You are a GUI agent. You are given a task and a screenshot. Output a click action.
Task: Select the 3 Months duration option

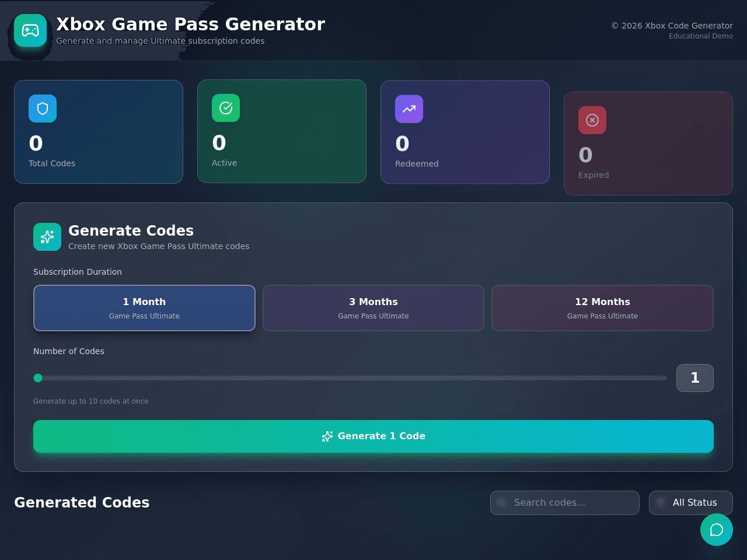[373, 308]
